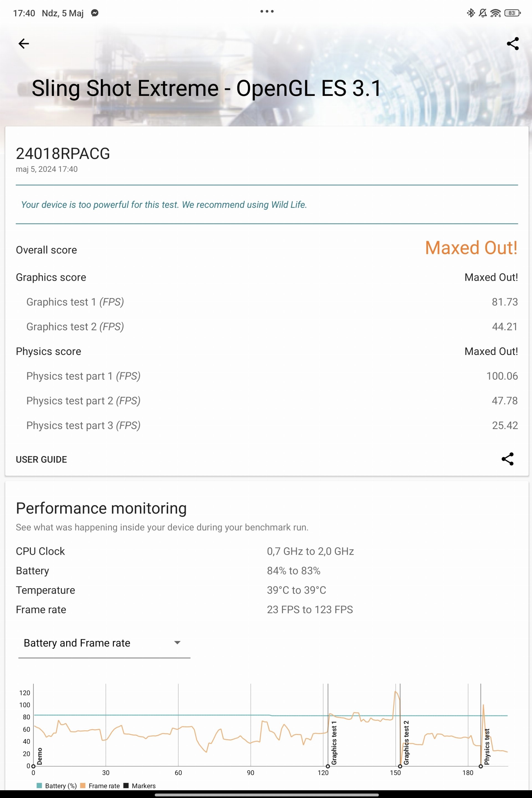Tap the share icon beside USER GUIDE
This screenshot has height=798, width=532.
(507, 459)
